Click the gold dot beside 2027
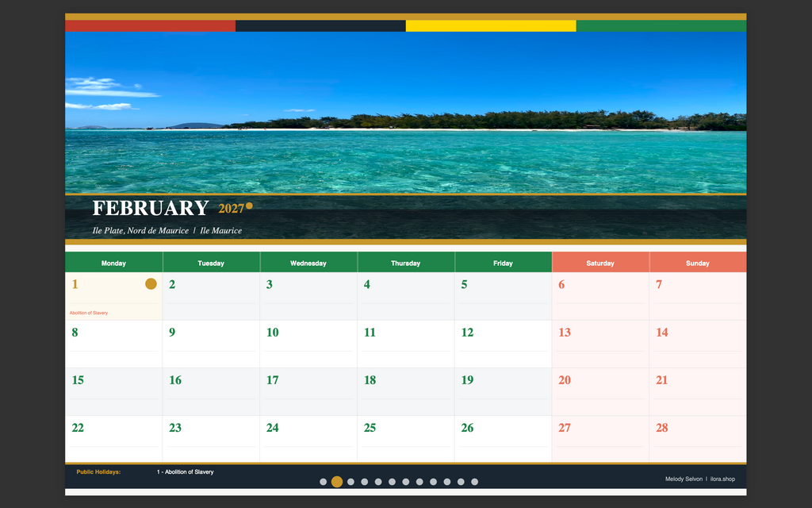The width and height of the screenshot is (812, 508). click(x=249, y=206)
